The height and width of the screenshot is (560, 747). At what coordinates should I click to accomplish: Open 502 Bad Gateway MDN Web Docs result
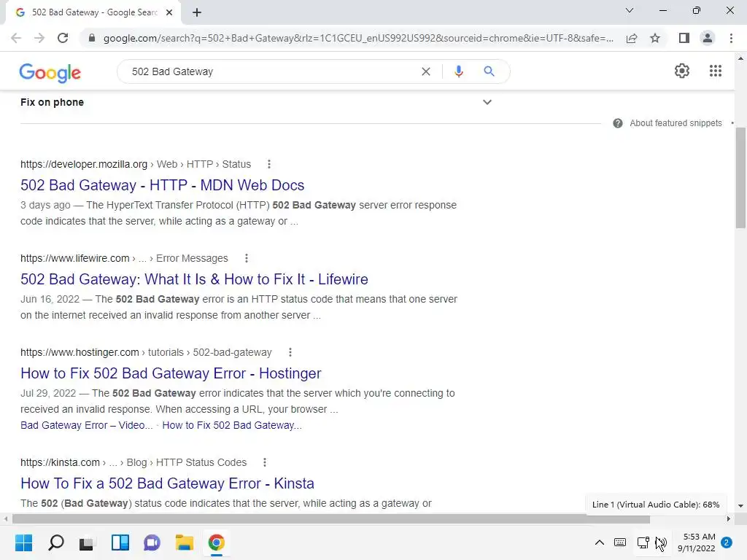(x=163, y=185)
